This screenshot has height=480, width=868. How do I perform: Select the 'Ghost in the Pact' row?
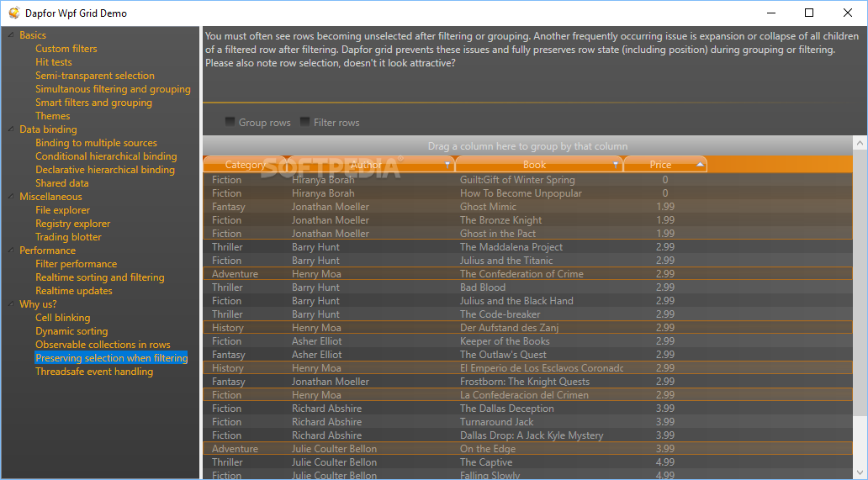527,234
